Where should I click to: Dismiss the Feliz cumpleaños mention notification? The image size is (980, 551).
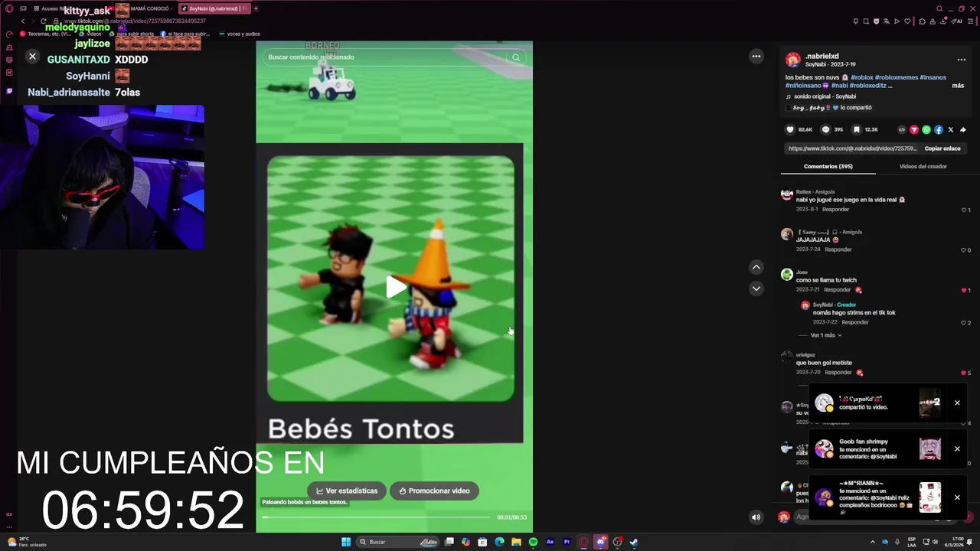click(x=957, y=497)
